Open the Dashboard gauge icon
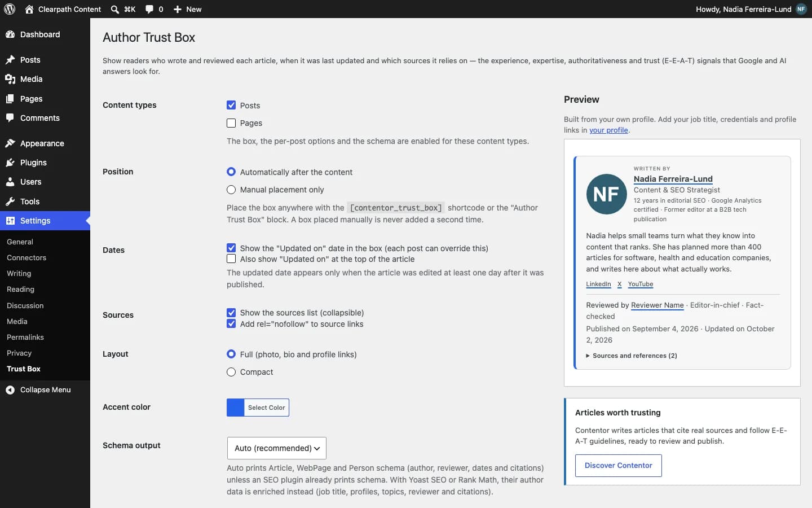Image resolution: width=812 pixels, height=508 pixels. click(10, 34)
